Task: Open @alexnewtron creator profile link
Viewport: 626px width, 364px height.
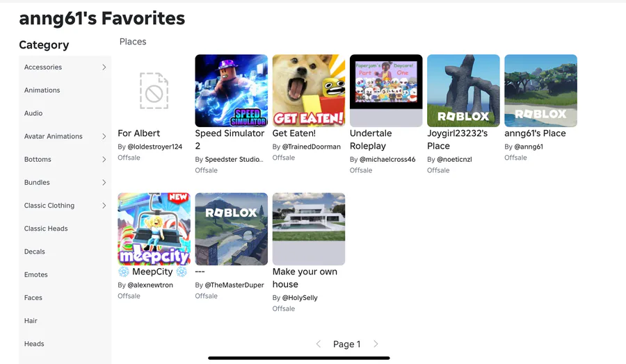Action: point(150,285)
